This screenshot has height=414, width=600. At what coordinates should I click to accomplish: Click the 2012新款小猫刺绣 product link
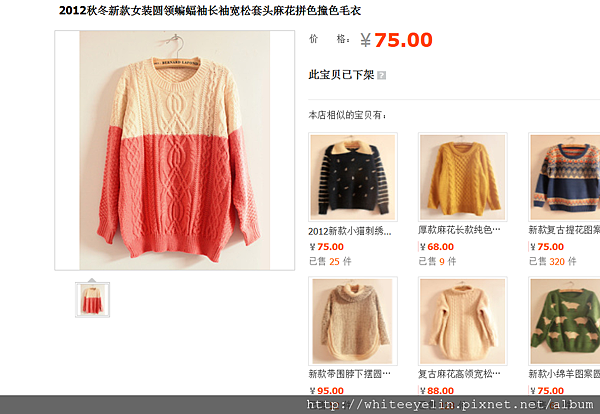click(x=350, y=231)
